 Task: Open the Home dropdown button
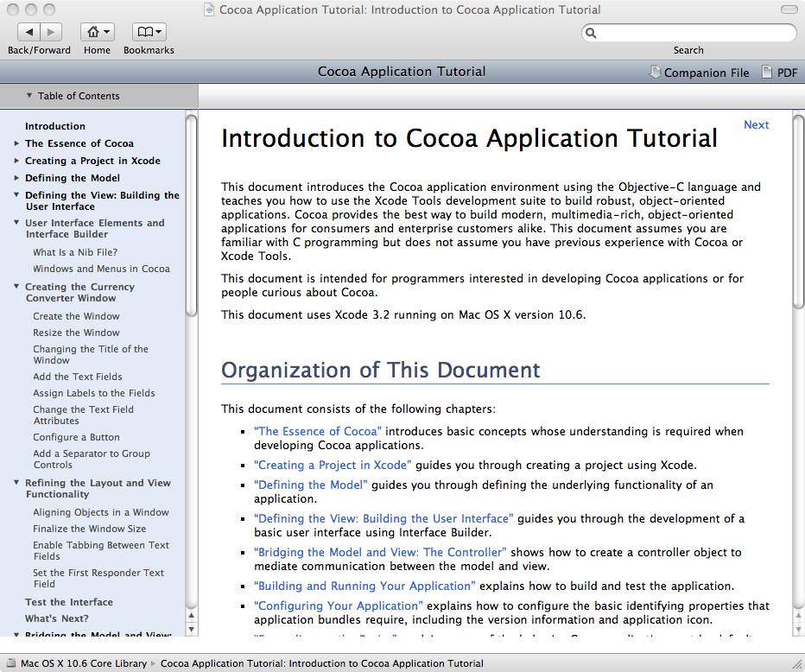click(97, 32)
